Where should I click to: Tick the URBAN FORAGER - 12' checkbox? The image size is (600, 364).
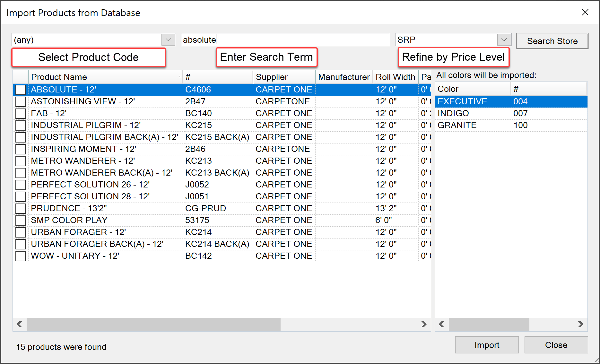click(x=21, y=232)
